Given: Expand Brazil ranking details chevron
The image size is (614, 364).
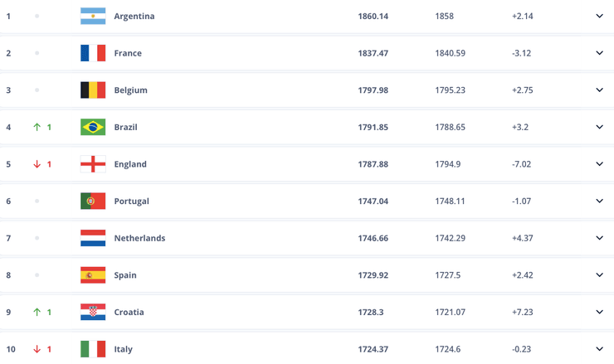Looking at the screenshot, I should [x=599, y=127].
